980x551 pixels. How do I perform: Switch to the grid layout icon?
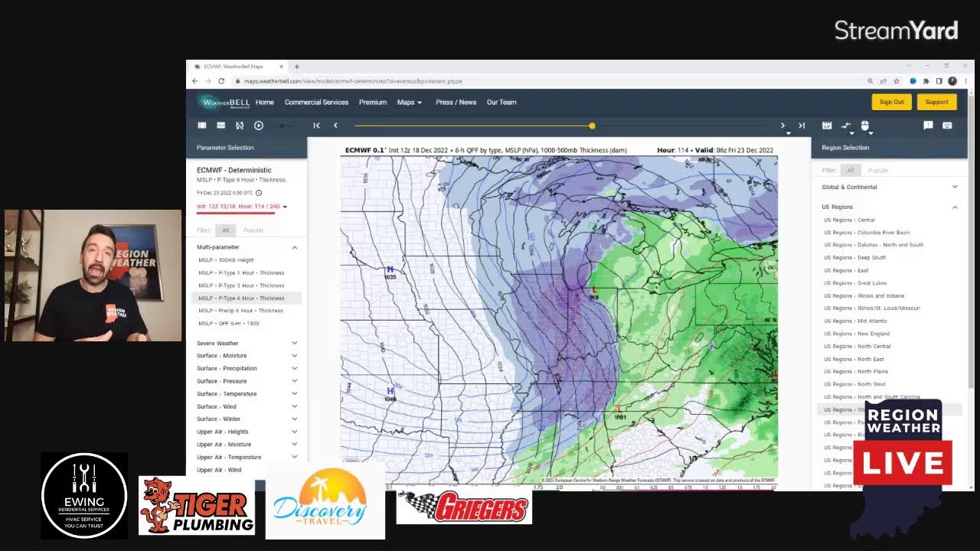[x=220, y=126]
